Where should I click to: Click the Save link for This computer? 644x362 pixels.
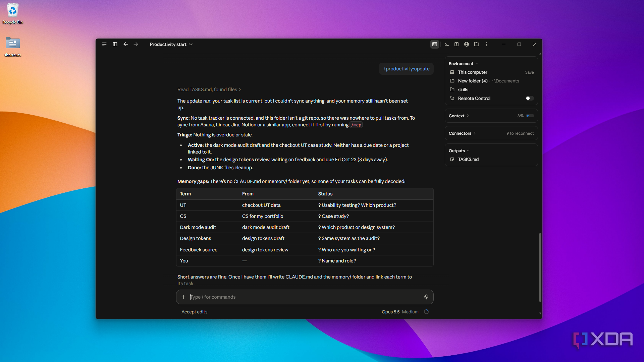(529, 72)
